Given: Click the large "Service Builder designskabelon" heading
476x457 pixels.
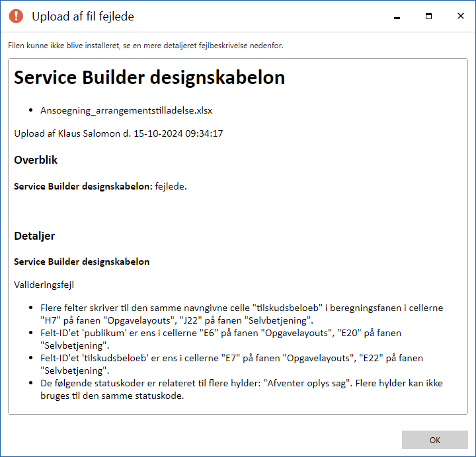Looking at the screenshot, I should [x=149, y=77].
